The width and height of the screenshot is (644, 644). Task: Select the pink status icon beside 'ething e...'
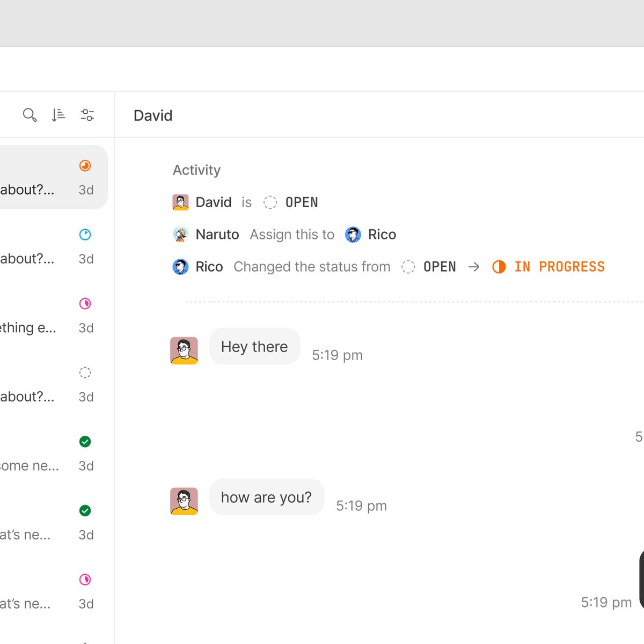[x=85, y=304]
